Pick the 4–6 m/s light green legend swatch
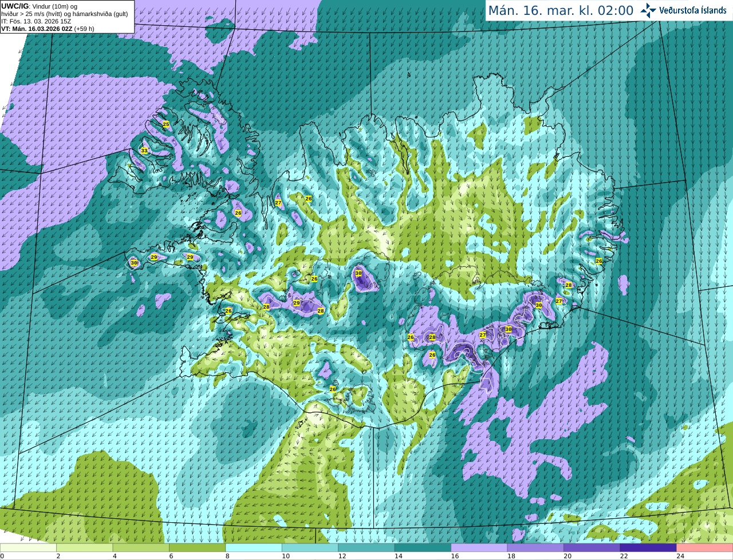The height and width of the screenshot is (560, 733). [x=141, y=548]
